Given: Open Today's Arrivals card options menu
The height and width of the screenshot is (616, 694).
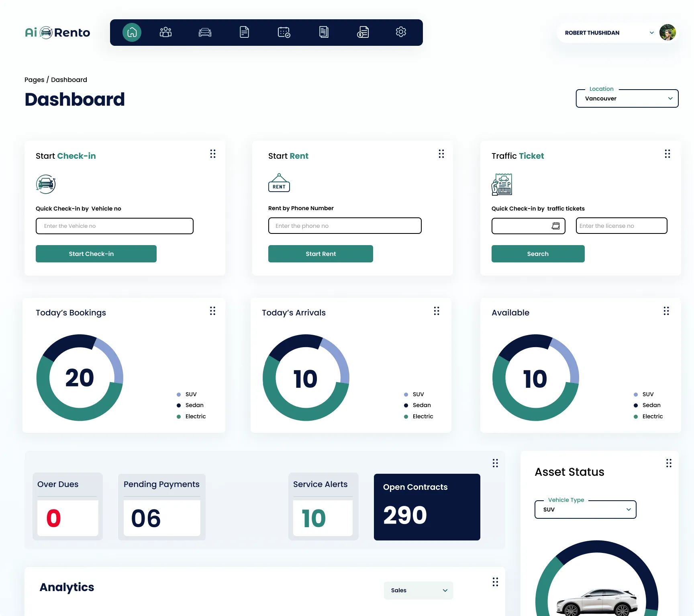Looking at the screenshot, I should point(437,311).
